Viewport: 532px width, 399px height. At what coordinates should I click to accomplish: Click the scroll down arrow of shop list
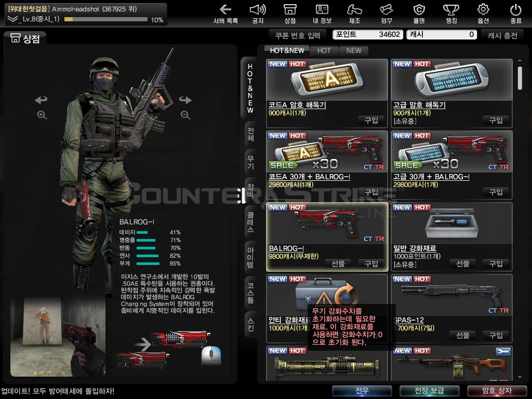(x=520, y=377)
